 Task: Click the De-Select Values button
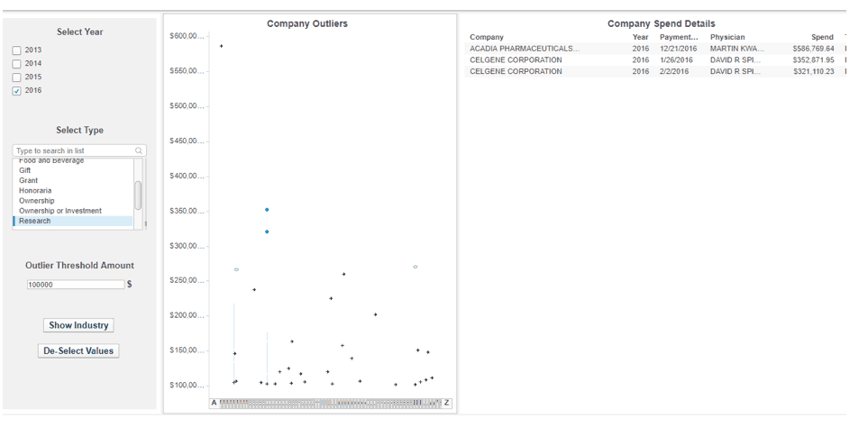pyautogui.click(x=81, y=350)
